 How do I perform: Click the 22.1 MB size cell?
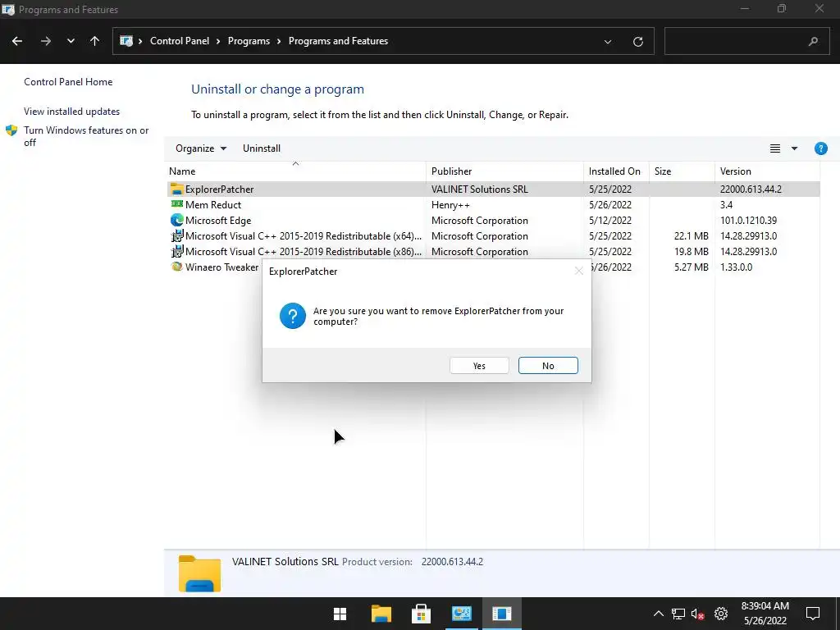(691, 235)
